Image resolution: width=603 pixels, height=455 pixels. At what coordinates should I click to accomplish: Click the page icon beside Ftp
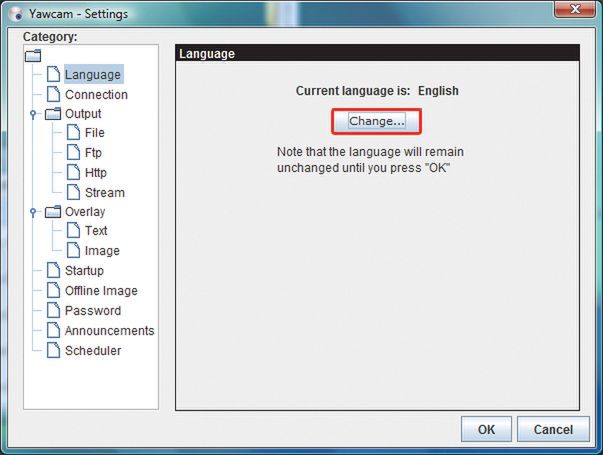tap(73, 152)
